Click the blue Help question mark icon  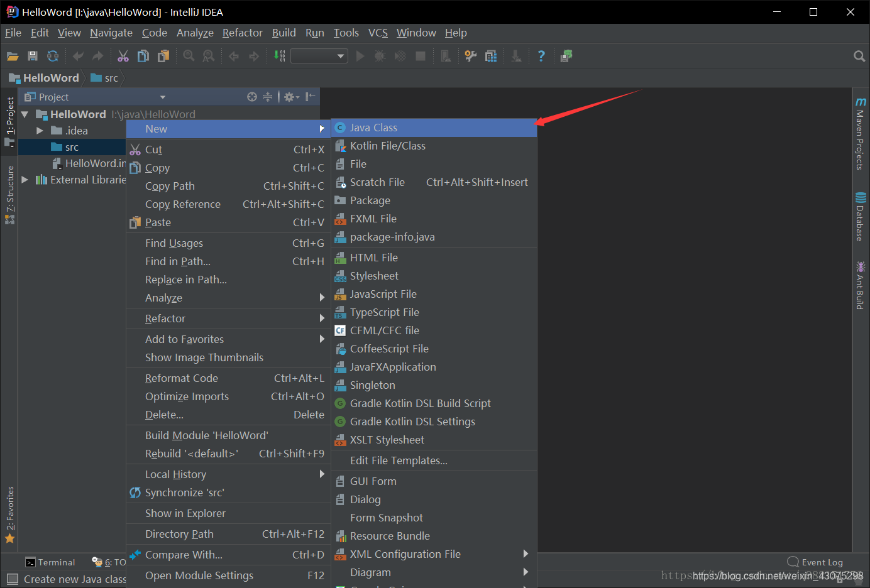click(x=541, y=56)
